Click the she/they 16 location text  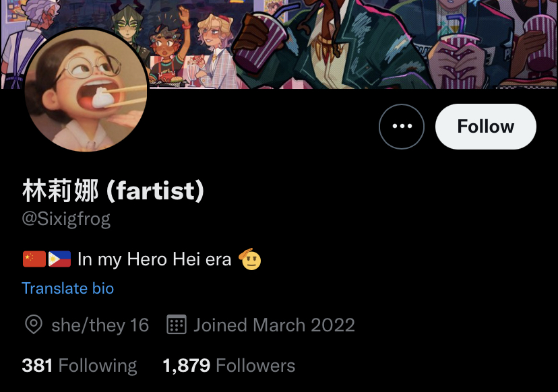(x=100, y=325)
